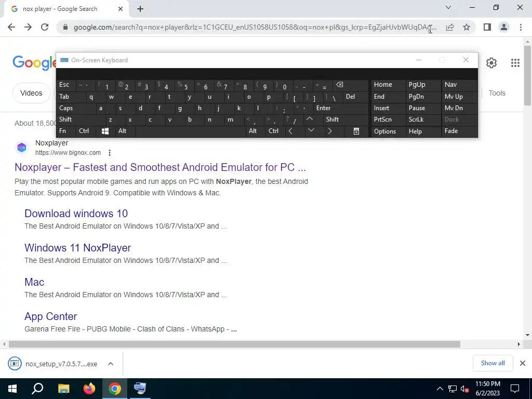Share this page via the share icon
Image resolution: width=532 pixels, height=399 pixels.
tap(450, 27)
